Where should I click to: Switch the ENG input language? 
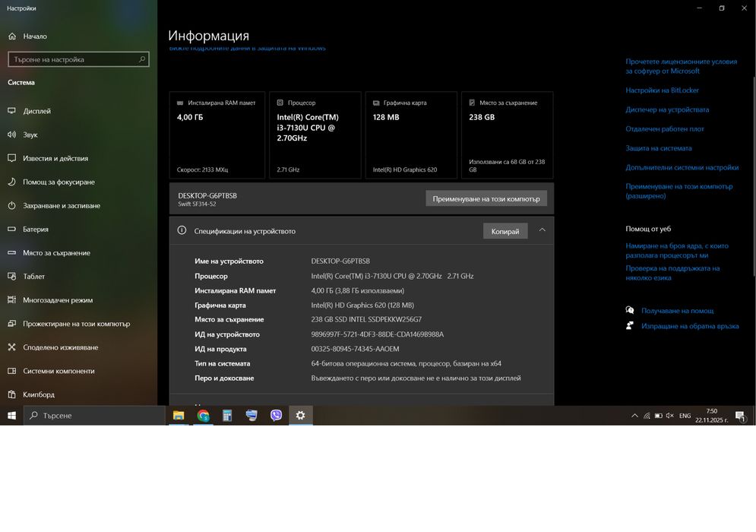point(685,416)
